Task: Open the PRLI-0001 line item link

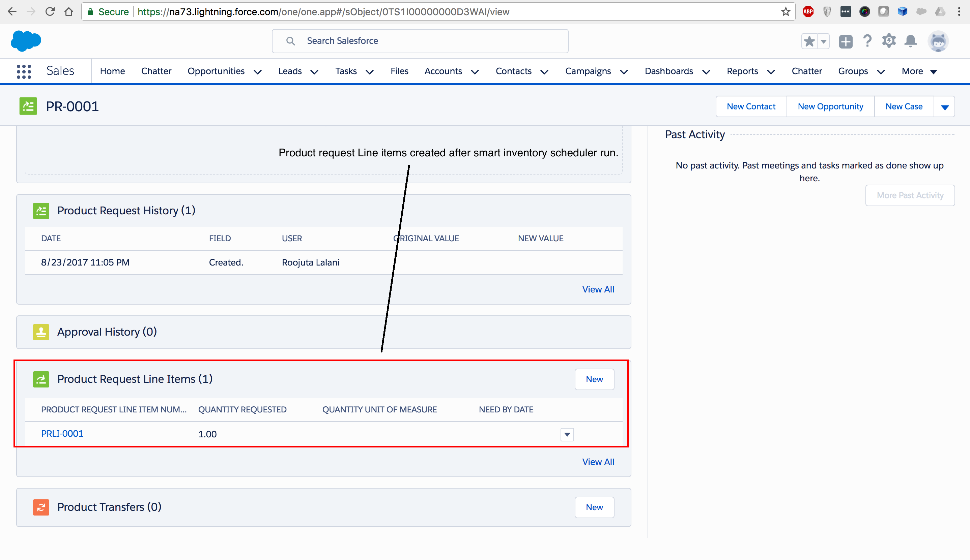Action: click(x=62, y=434)
